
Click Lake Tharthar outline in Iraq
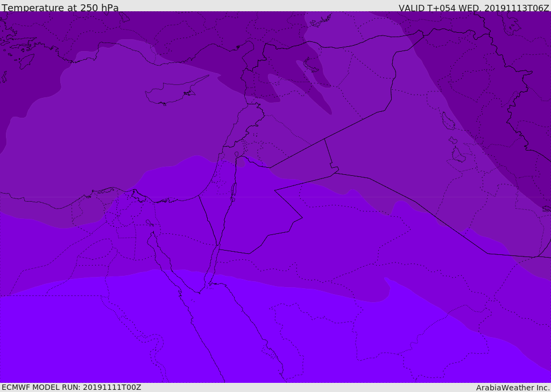[448, 120]
